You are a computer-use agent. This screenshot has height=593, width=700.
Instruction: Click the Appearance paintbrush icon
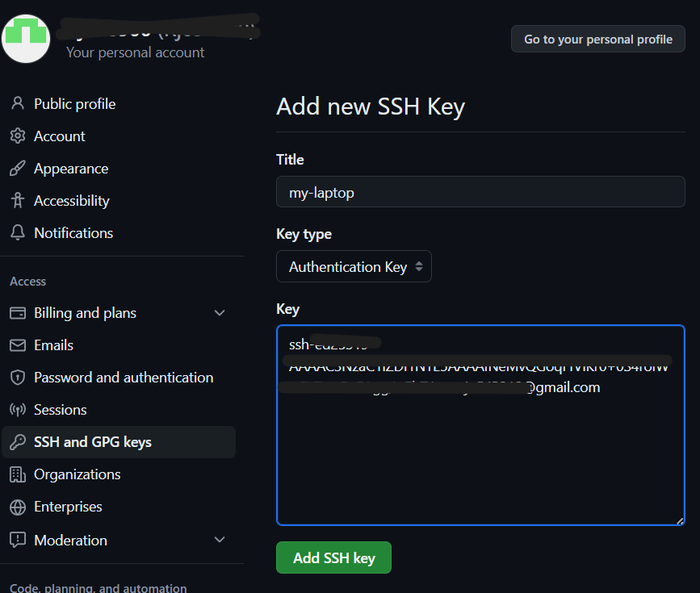[x=18, y=169]
